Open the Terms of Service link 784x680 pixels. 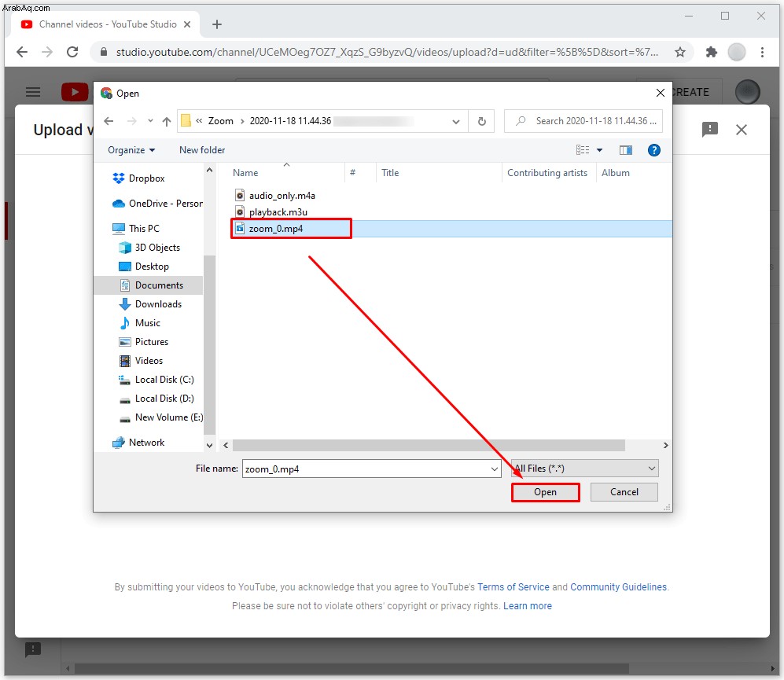click(x=513, y=587)
